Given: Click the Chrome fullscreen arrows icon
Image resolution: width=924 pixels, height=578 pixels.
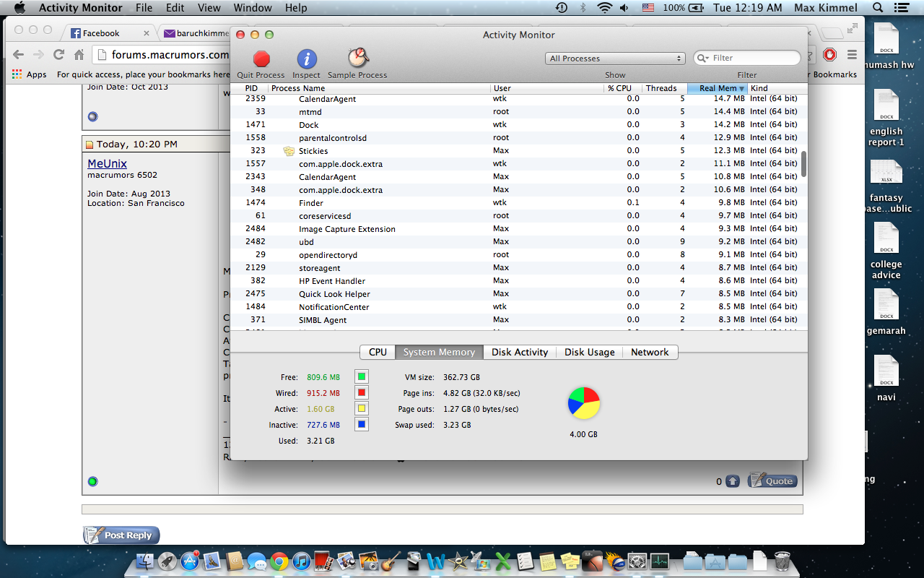Looking at the screenshot, I should tap(853, 29).
